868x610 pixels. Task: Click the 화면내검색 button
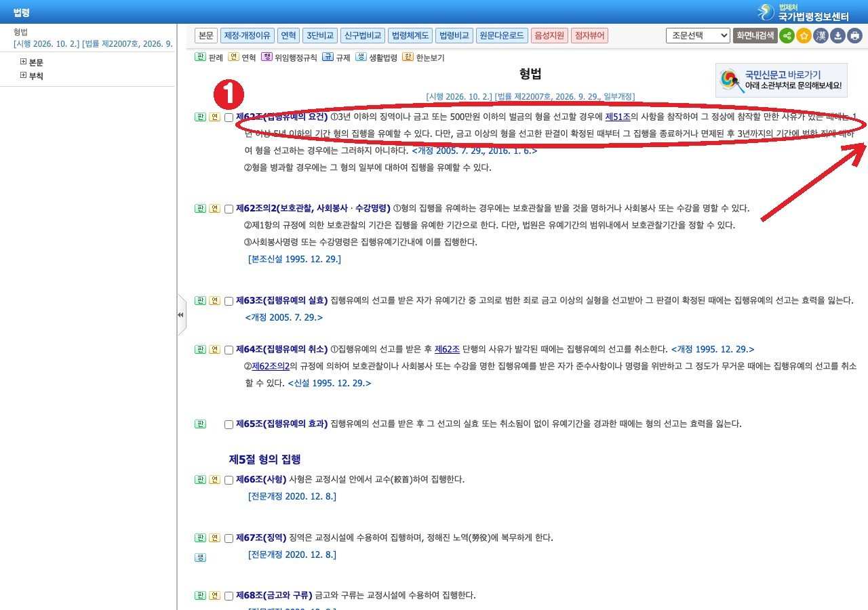coord(755,35)
